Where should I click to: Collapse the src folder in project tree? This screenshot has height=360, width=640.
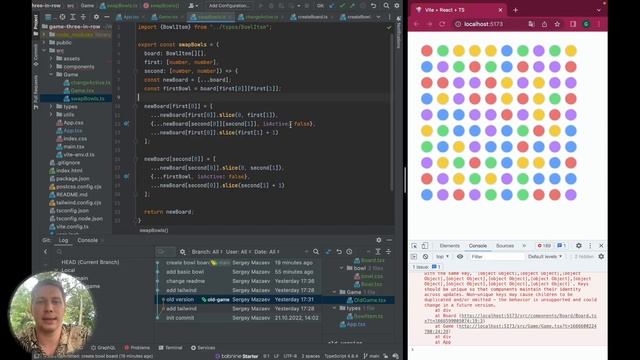click(44, 51)
